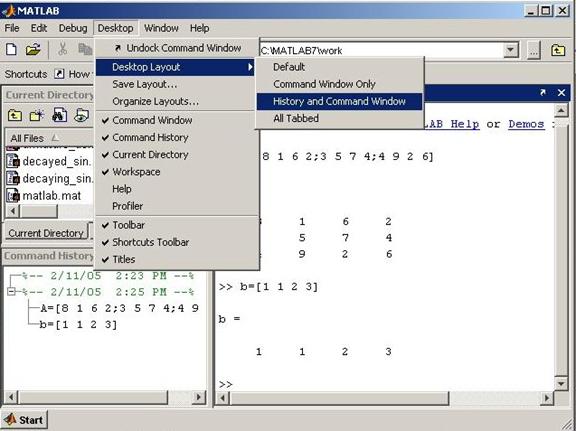Select History and Command Window layout

click(339, 101)
